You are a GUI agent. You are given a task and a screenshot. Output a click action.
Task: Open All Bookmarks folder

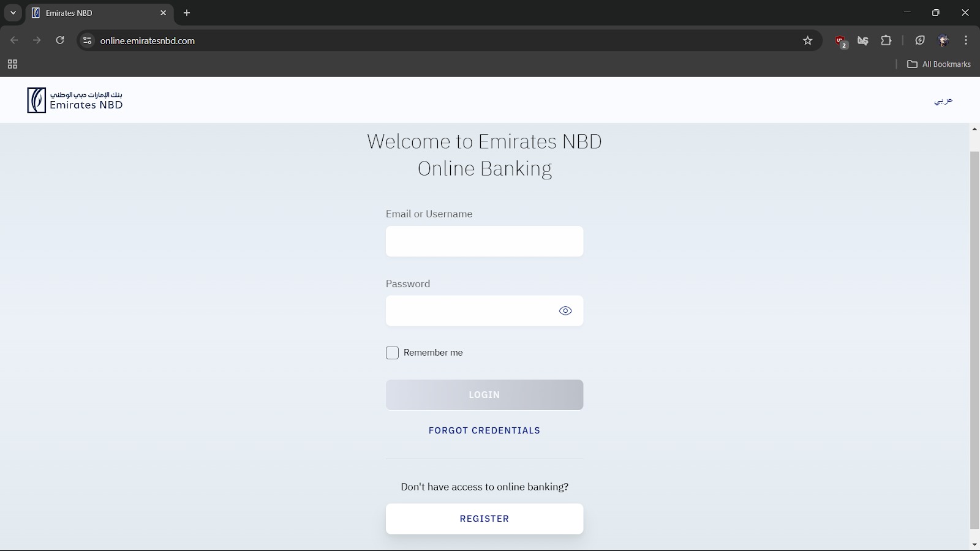[x=939, y=64]
